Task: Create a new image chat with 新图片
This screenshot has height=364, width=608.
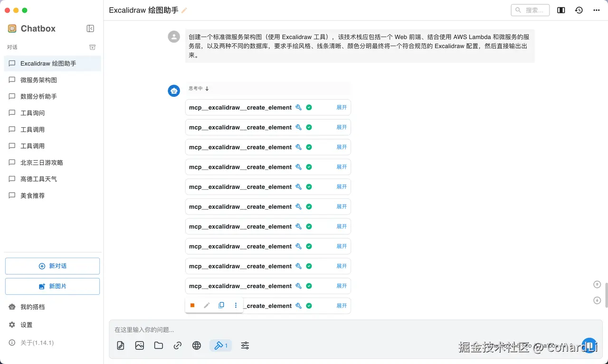Action: pos(52,286)
